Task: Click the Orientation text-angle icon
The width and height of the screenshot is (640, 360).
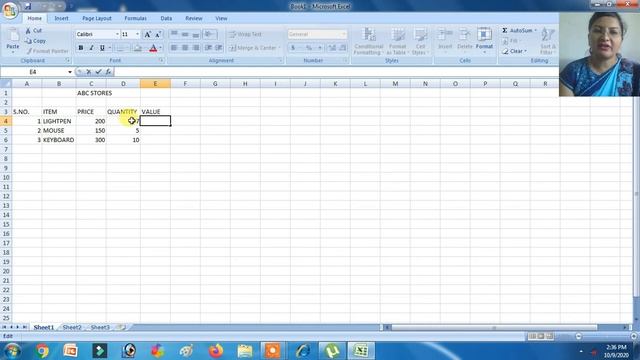Action: (x=210, y=34)
